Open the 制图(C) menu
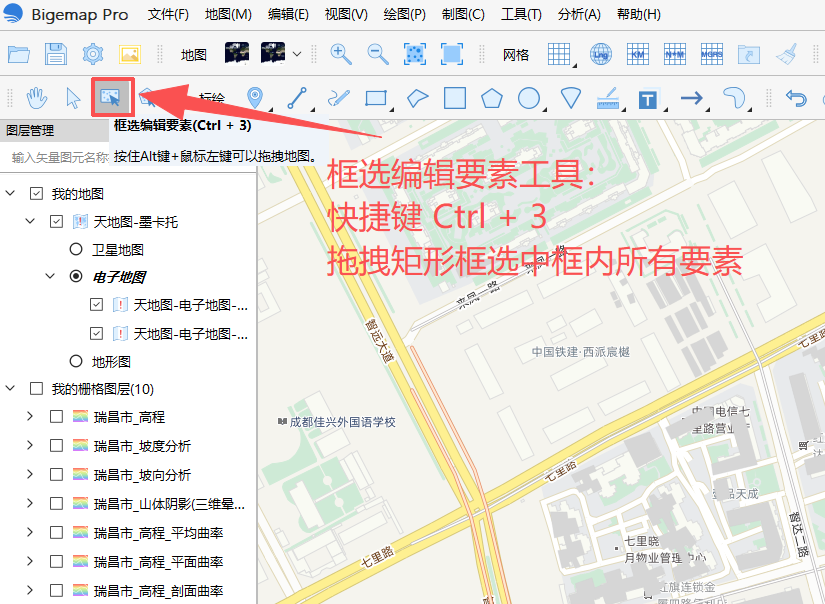The image size is (825, 604). click(463, 14)
